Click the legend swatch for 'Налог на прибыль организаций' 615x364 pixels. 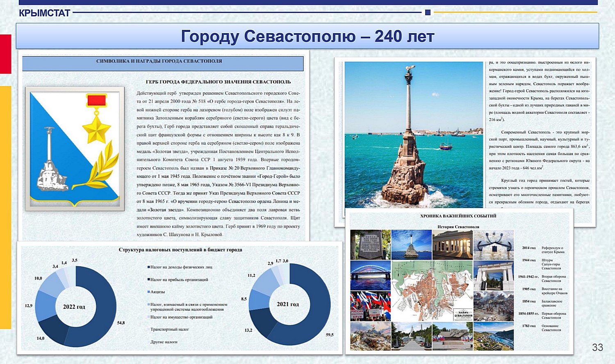148,280
